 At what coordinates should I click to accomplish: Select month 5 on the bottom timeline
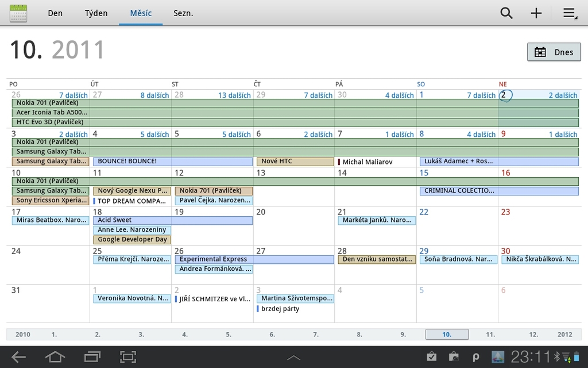(x=228, y=333)
